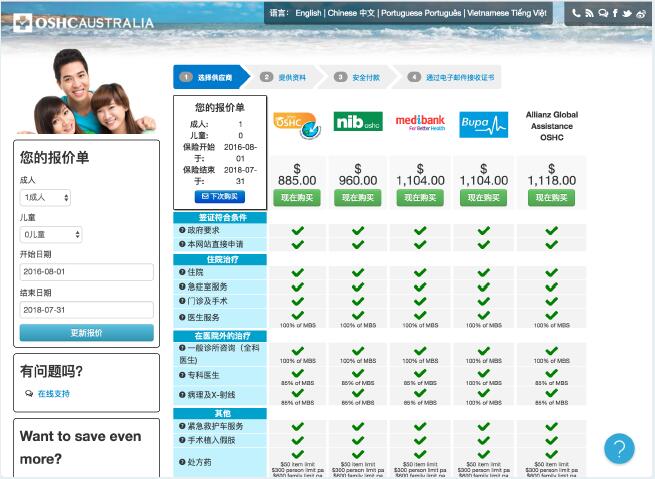Open the Facebook icon in the header
Viewport: 655px width, 479px height.
[x=615, y=13]
